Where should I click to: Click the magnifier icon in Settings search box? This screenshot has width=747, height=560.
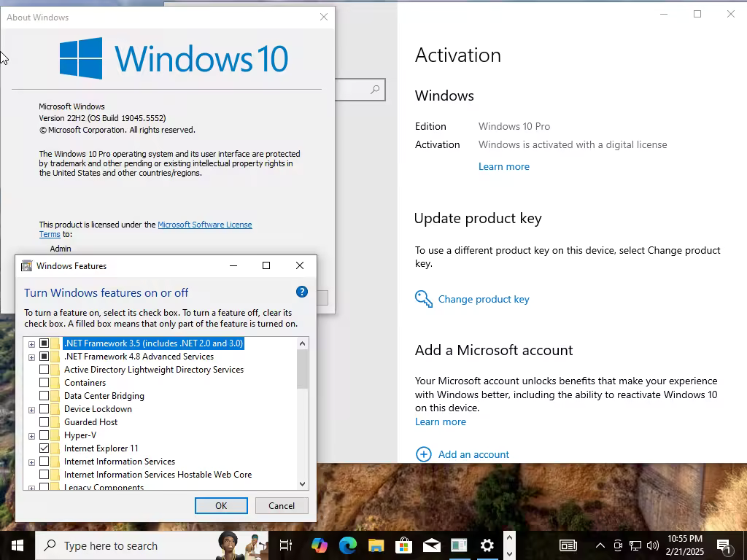(x=376, y=90)
